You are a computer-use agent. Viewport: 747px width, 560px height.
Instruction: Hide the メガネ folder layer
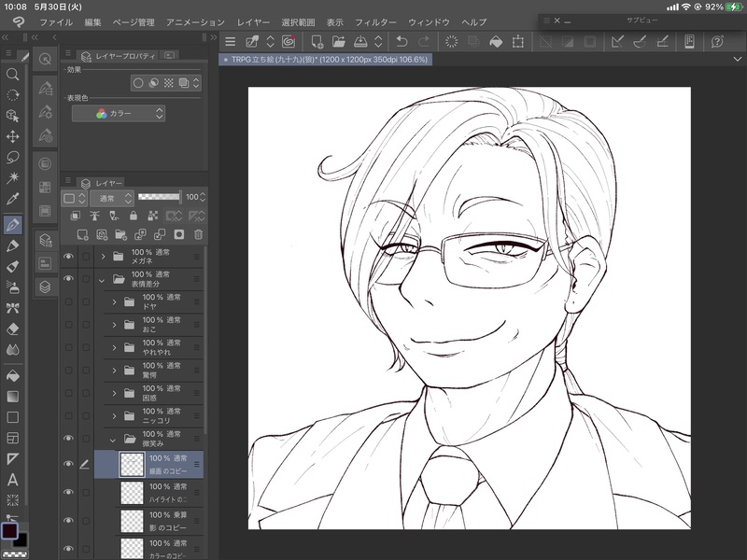coord(67,256)
